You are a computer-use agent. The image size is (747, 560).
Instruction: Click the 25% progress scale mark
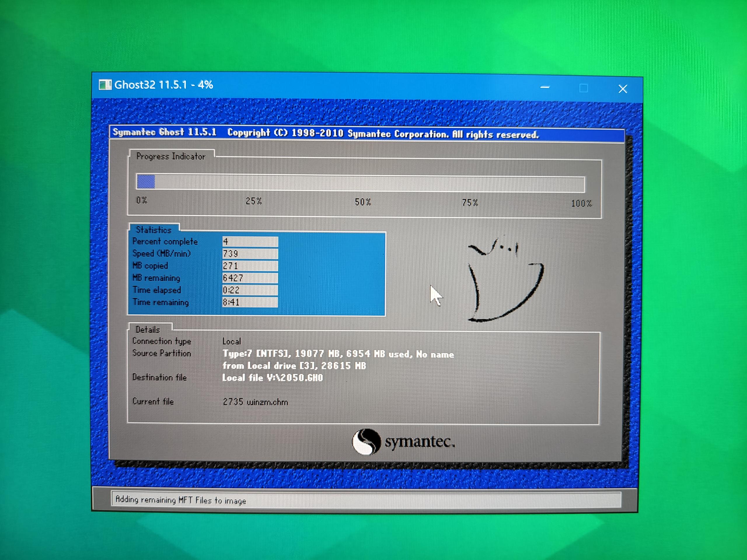coord(254,201)
